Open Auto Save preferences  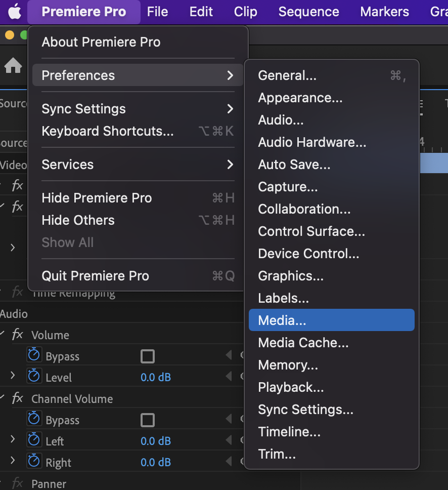332,165
